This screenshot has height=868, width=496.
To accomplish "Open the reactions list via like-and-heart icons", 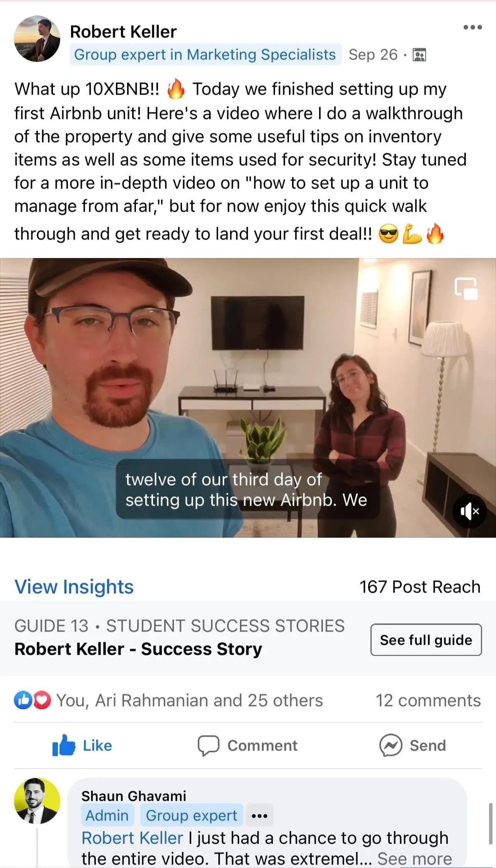I will click(x=32, y=700).
